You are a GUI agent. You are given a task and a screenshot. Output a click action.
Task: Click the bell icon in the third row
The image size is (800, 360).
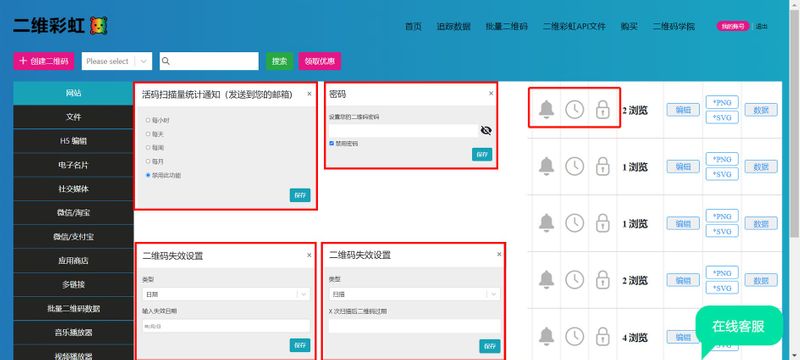546,223
